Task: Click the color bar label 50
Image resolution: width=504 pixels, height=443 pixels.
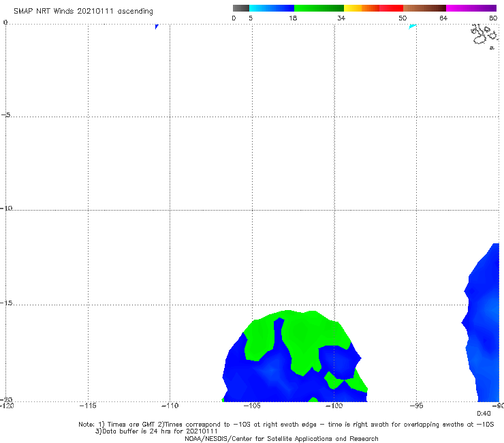Action: click(403, 18)
